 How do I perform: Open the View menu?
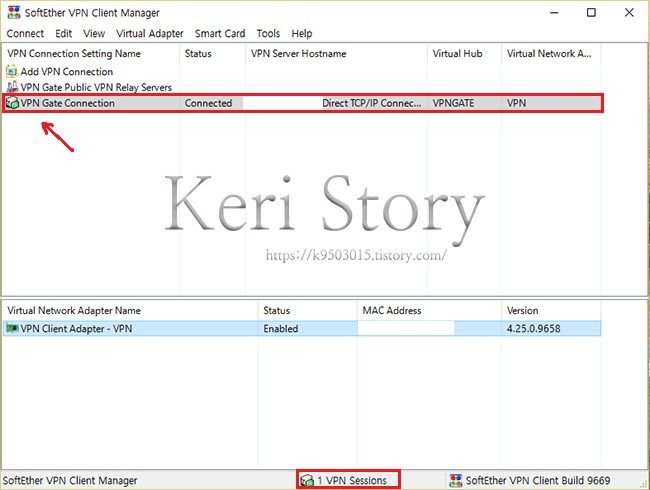pos(94,34)
